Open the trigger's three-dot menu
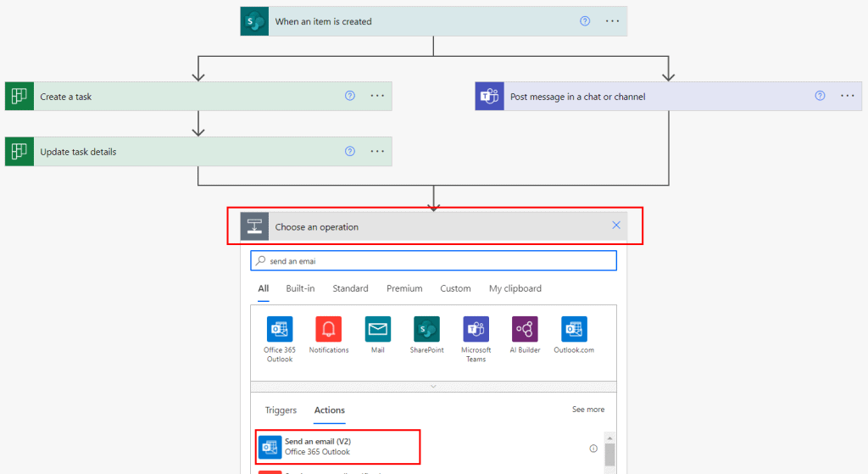This screenshot has width=868, height=474. [612, 21]
